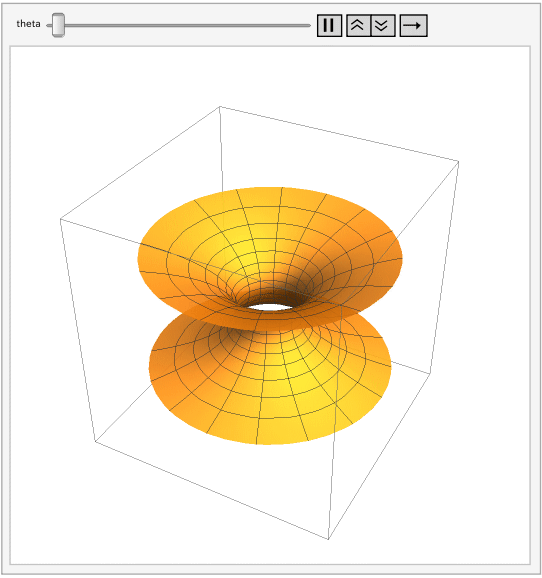Image resolution: width=542 pixels, height=578 pixels.
Task: Click the midpoint of the theta slider track
Action: click(x=178, y=25)
